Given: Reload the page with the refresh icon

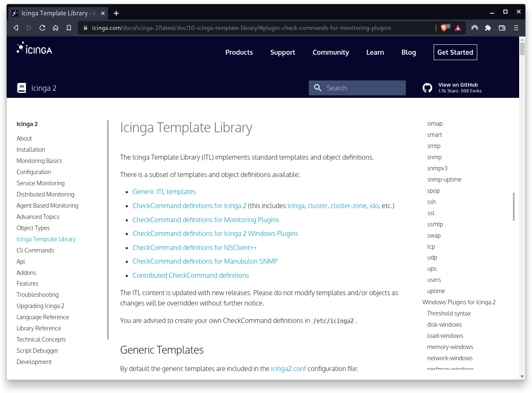Looking at the screenshot, I should 42,28.
